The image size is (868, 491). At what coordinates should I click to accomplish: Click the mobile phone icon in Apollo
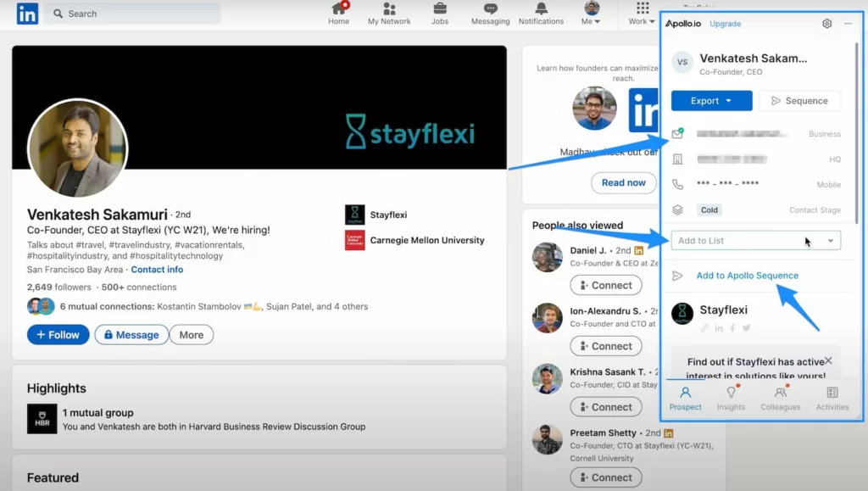click(677, 184)
